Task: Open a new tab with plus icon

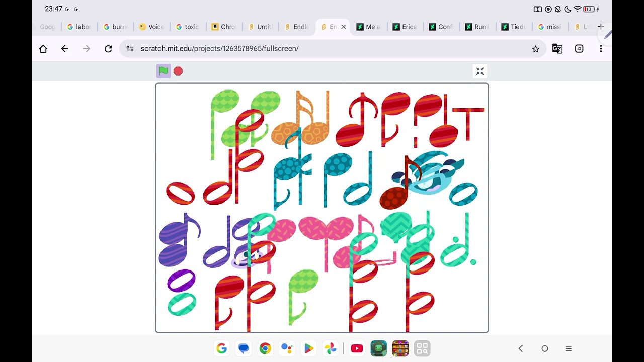Action: coord(601,27)
